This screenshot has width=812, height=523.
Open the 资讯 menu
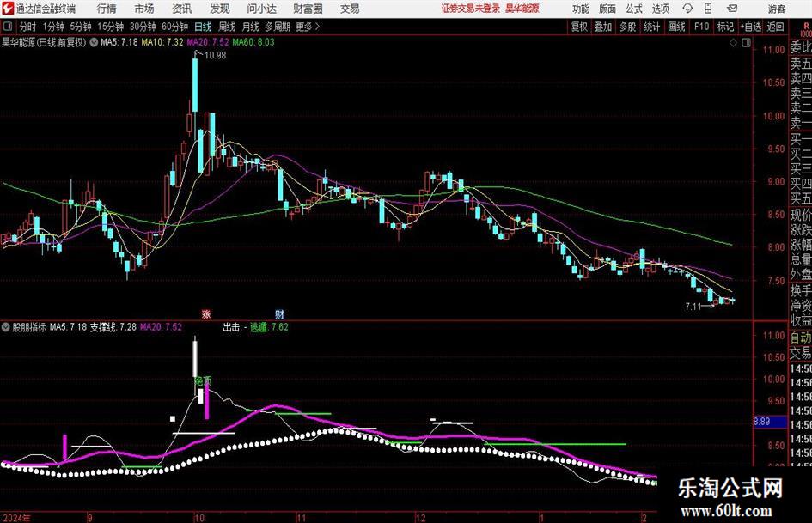(182, 9)
